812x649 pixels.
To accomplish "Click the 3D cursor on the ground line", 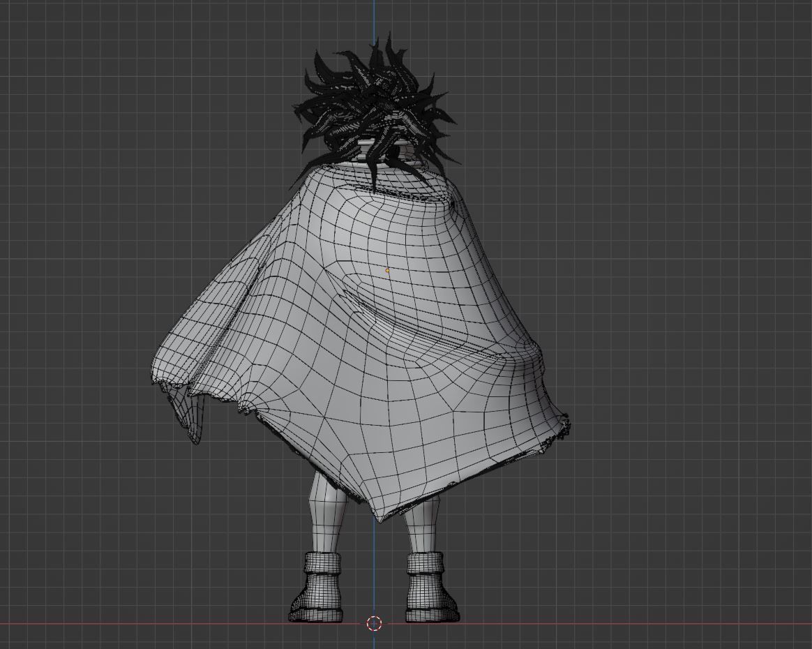I will click(375, 623).
